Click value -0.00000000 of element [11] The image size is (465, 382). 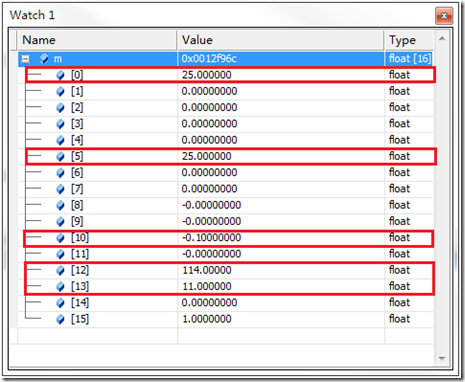tap(211, 254)
